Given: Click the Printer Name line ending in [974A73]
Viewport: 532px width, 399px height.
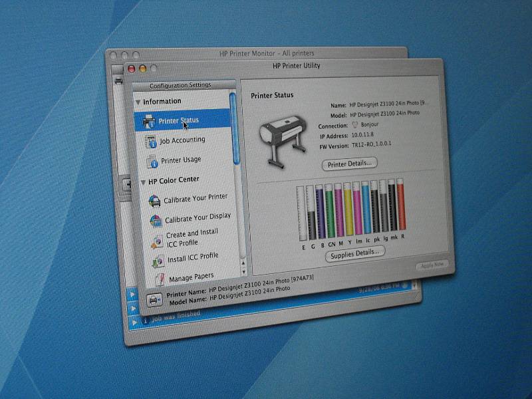Looking at the screenshot, I should pyautogui.click(x=240, y=287).
